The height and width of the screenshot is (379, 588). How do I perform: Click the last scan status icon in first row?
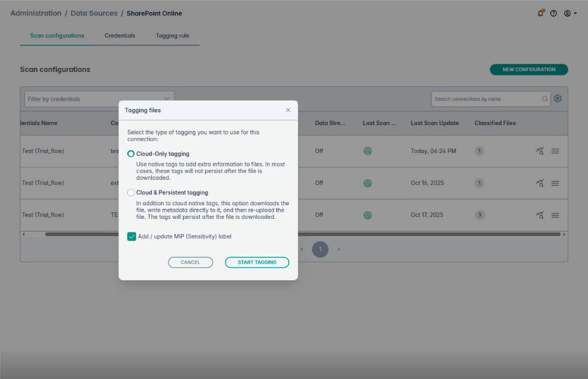pos(367,151)
